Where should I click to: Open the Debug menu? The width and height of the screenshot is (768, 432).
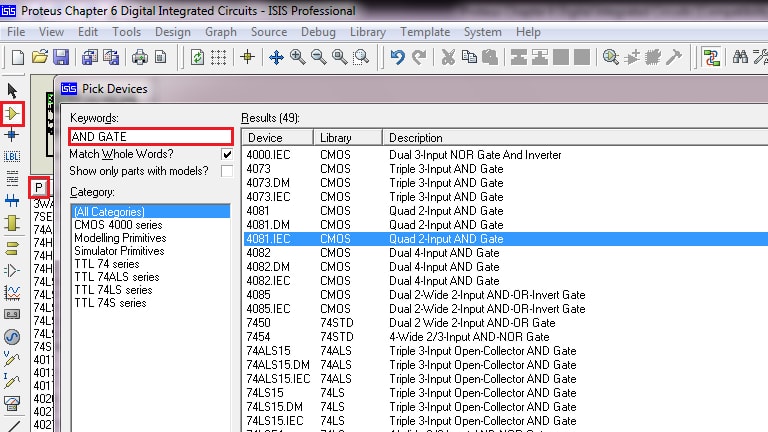(318, 32)
